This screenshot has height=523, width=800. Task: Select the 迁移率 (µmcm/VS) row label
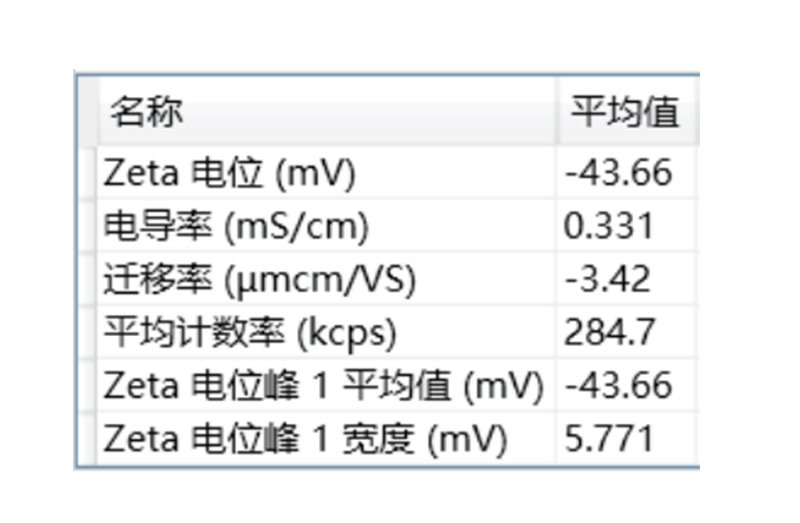258,280
